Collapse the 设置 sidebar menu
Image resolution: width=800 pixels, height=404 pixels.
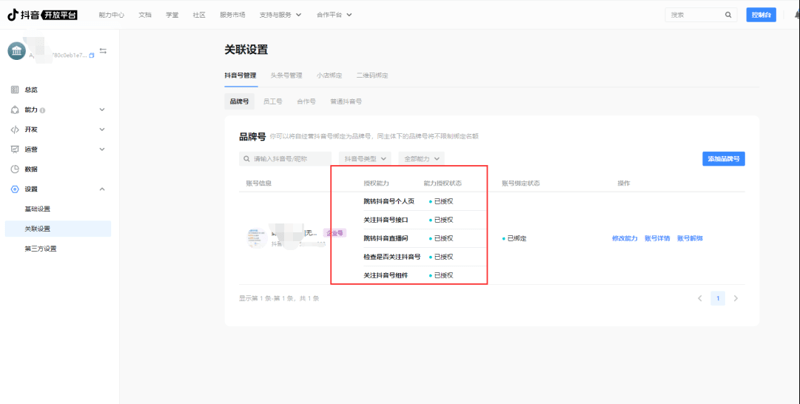[x=102, y=189]
